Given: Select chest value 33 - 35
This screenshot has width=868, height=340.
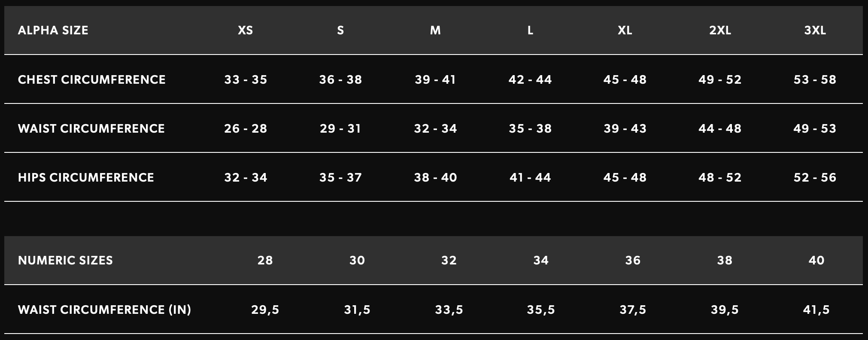Looking at the screenshot, I should pyautogui.click(x=246, y=79).
